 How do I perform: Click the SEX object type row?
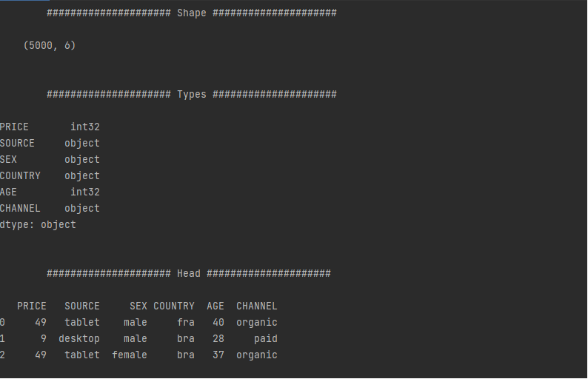point(50,159)
